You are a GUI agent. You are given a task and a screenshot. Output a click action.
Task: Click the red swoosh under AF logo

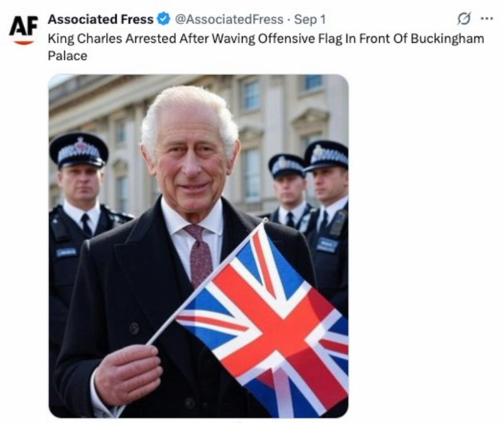[x=24, y=42]
